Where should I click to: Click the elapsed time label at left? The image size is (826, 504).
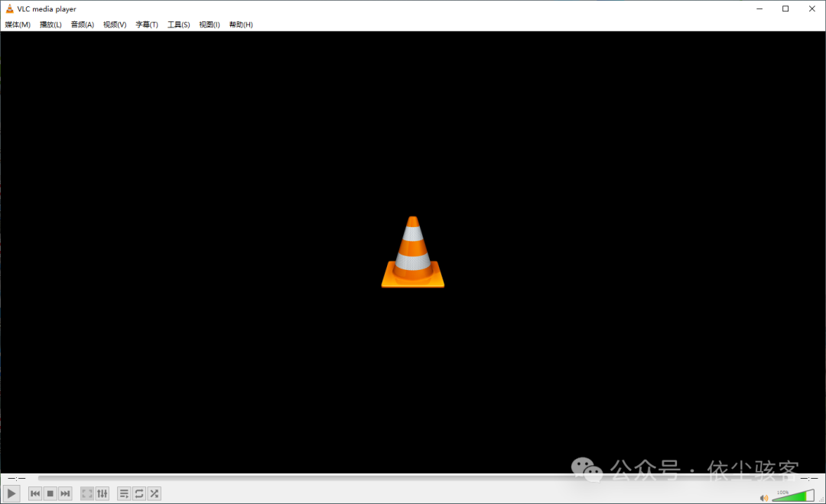point(17,478)
